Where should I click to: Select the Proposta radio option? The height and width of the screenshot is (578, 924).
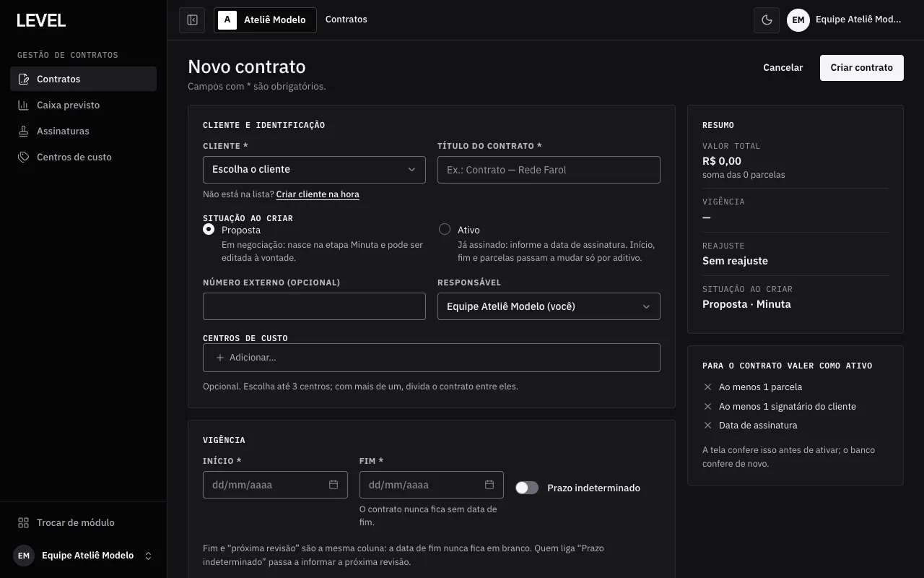209,229
